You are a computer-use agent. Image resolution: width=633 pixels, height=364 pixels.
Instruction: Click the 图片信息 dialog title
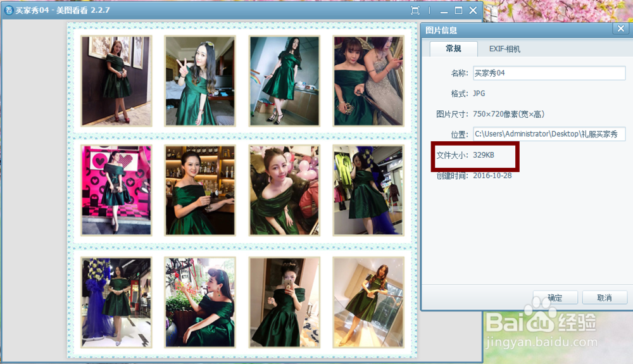click(x=441, y=30)
